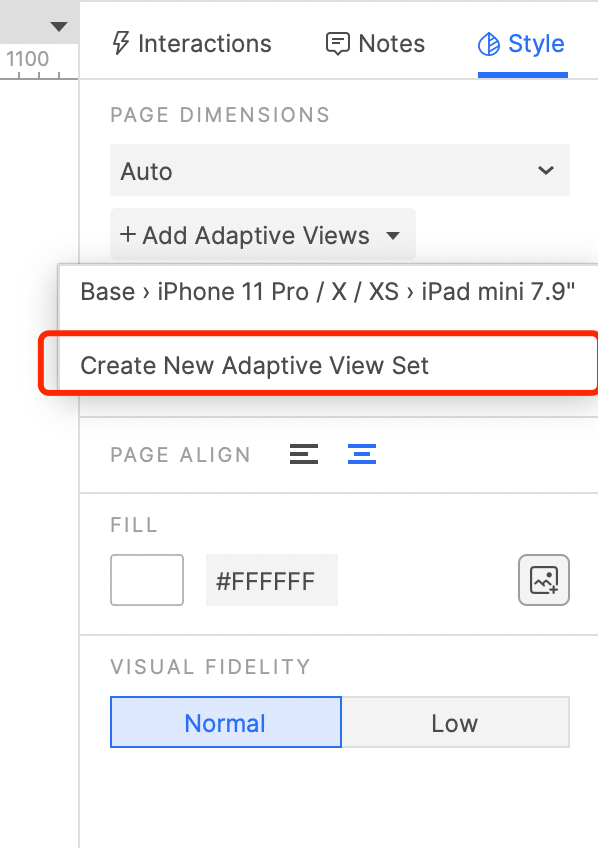Choose the Base › iPhone 11 Pro view set

coord(328,292)
